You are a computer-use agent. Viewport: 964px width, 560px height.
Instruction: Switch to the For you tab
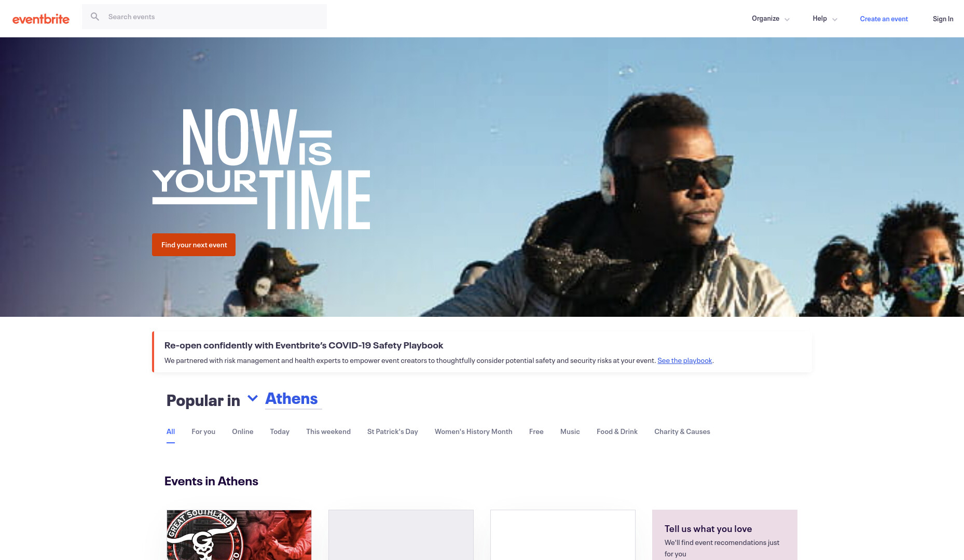click(203, 431)
